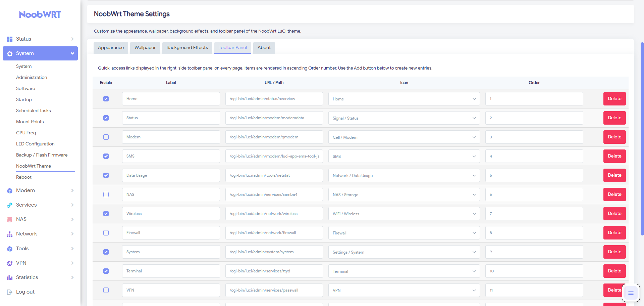Click the page vertical scrollbar
Screen dimensions: 644x306
[x=642, y=139]
